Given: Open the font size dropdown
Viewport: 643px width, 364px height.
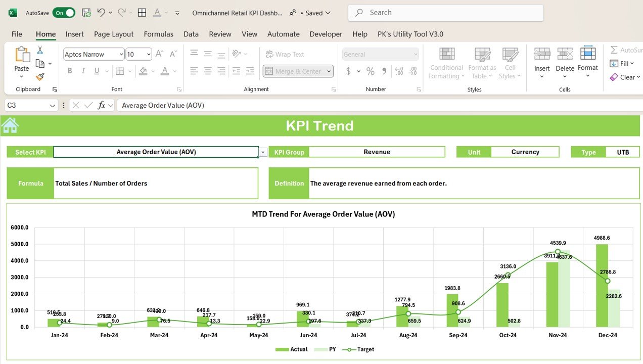Looking at the screenshot, I should click(x=148, y=54).
